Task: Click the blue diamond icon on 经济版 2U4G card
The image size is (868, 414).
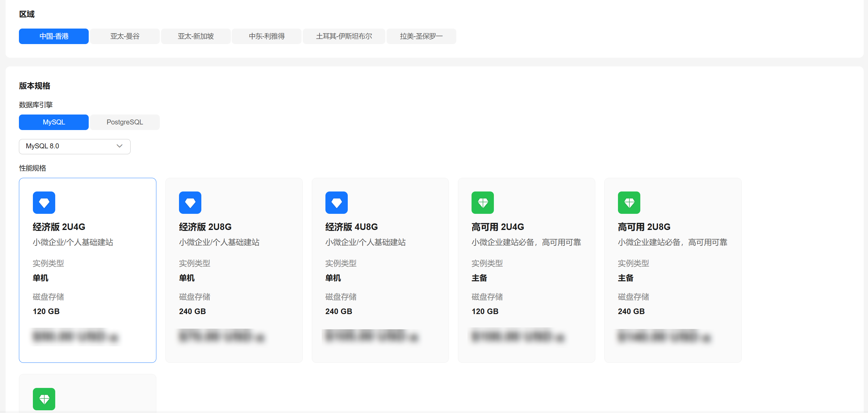Action: (x=44, y=203)
